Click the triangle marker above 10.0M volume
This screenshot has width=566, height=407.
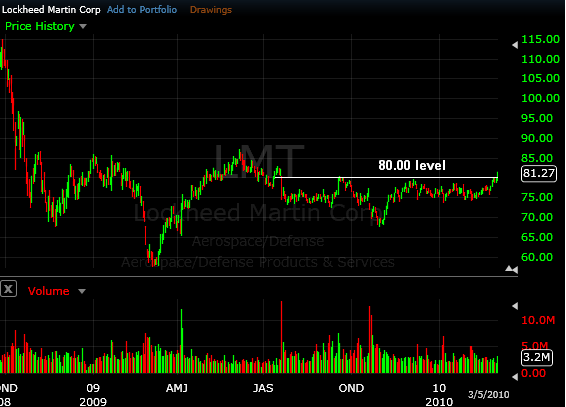[x=515, y=306]
